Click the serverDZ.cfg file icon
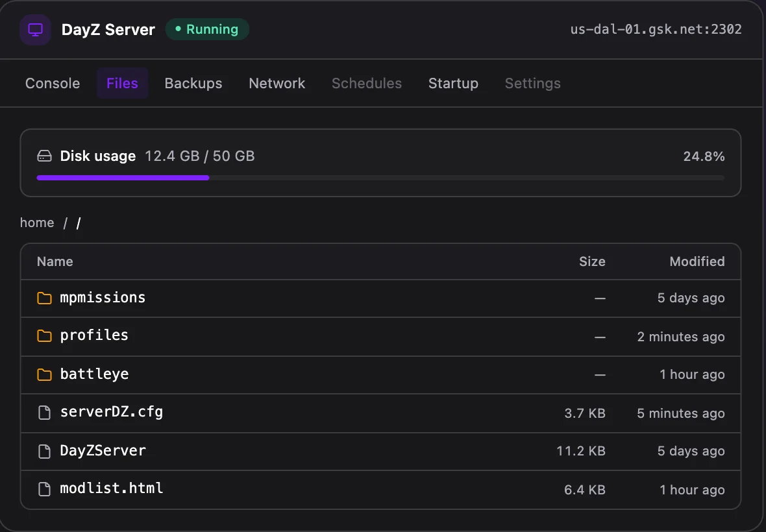This screenshot has height=532, width=766. click(44, 413)
